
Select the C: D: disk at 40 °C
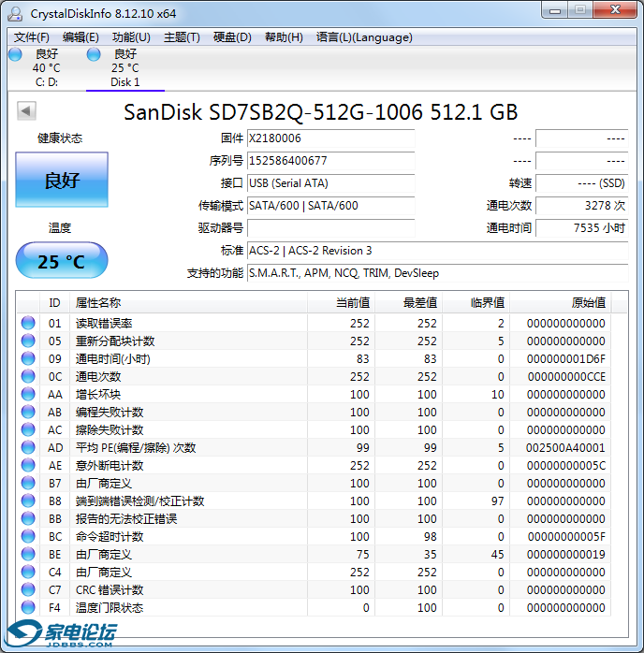(46, 68)
